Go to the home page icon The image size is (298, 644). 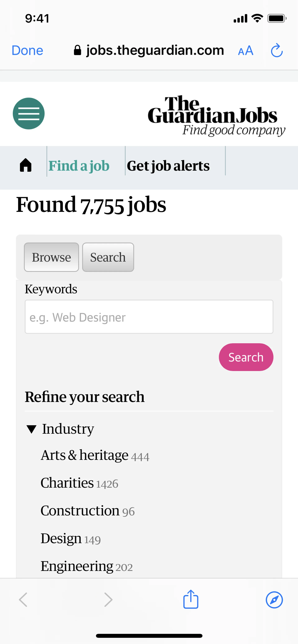[26, 165]
